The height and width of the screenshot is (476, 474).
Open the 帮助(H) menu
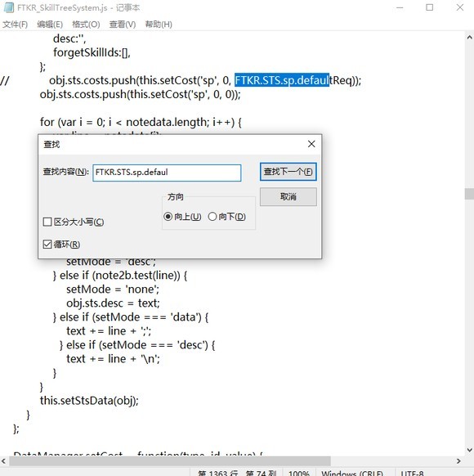(159, 25)
